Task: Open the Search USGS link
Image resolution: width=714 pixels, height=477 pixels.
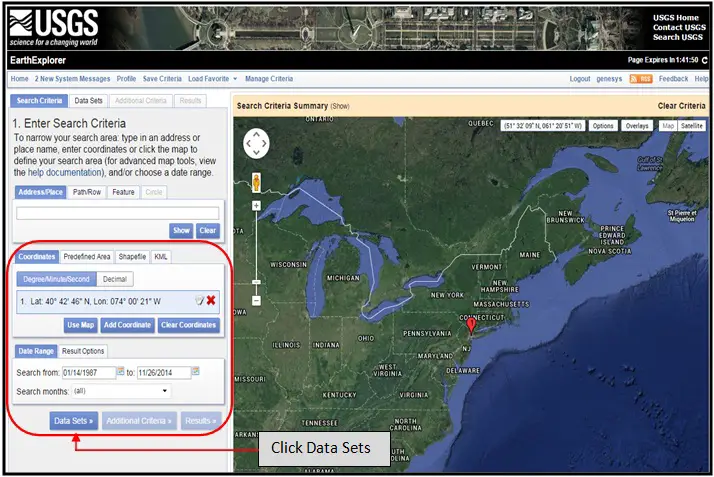Action: [678, 37]
